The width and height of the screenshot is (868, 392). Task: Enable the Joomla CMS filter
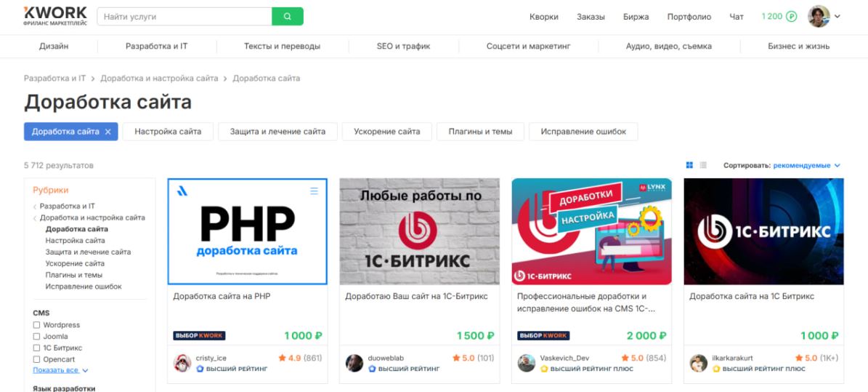pyautogui.click(x=36, y=337)
